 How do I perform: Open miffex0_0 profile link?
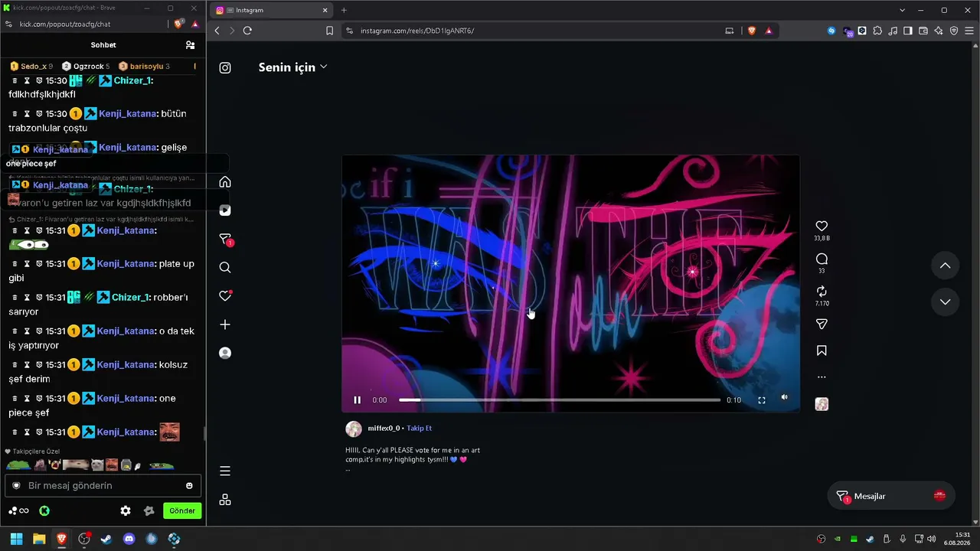click(x=384, y=429)
